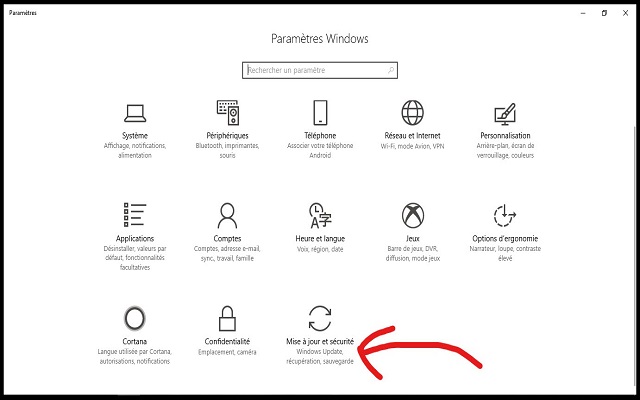Viewport: 640px width, 400px height.
Task: Click the Comptes person icon
Action: 228,215
